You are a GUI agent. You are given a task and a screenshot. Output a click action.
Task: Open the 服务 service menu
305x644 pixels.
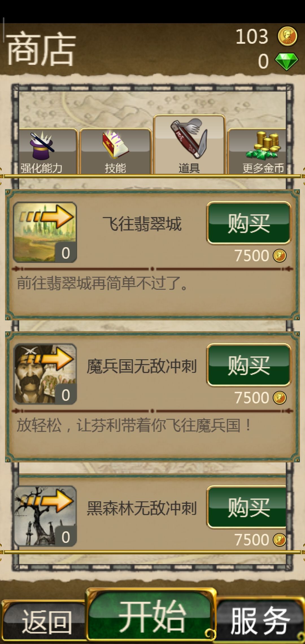(260, 620)
